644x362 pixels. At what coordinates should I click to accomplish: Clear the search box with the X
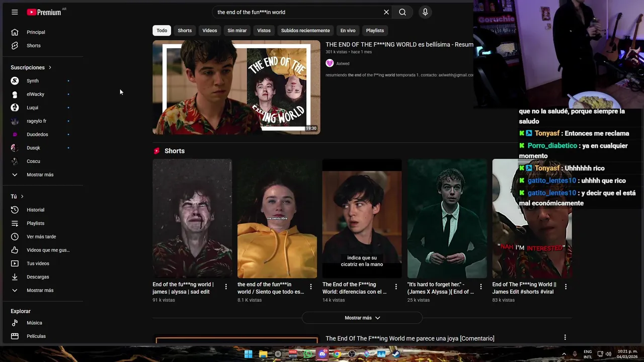[386, 12]
